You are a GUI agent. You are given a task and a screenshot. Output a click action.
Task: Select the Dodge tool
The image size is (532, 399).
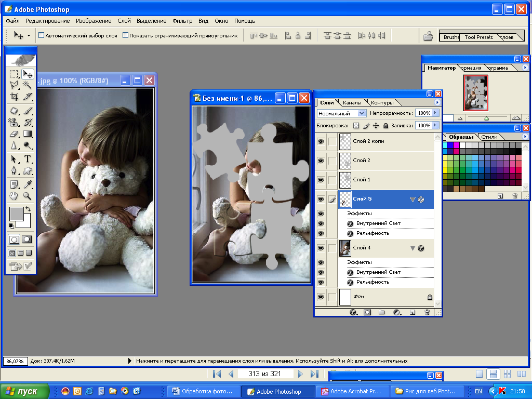(28, 145)
